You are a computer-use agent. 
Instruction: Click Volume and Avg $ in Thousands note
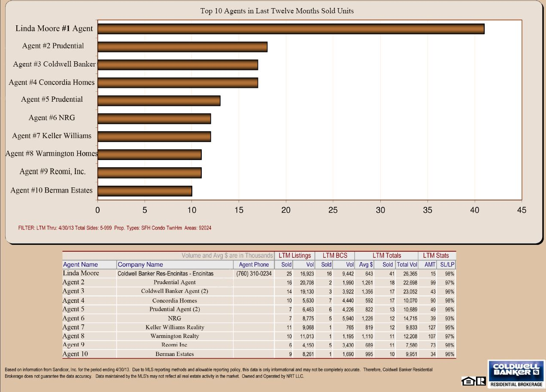point(227,256)
